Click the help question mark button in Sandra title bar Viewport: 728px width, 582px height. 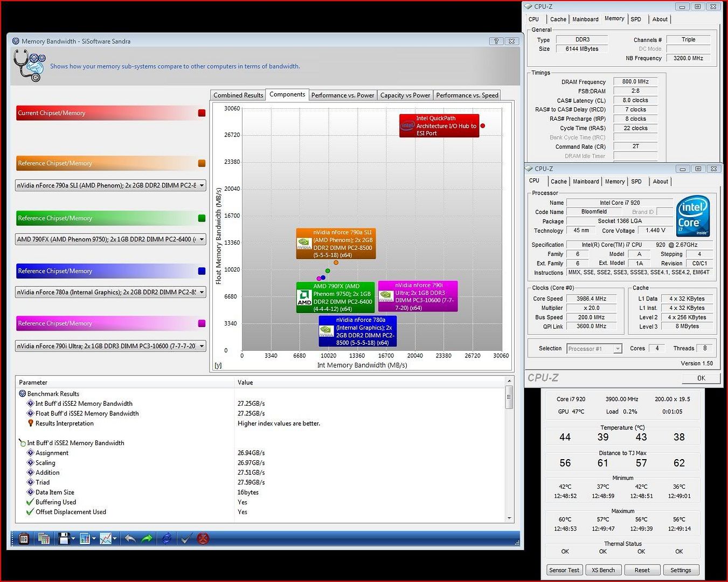point(496,41)
